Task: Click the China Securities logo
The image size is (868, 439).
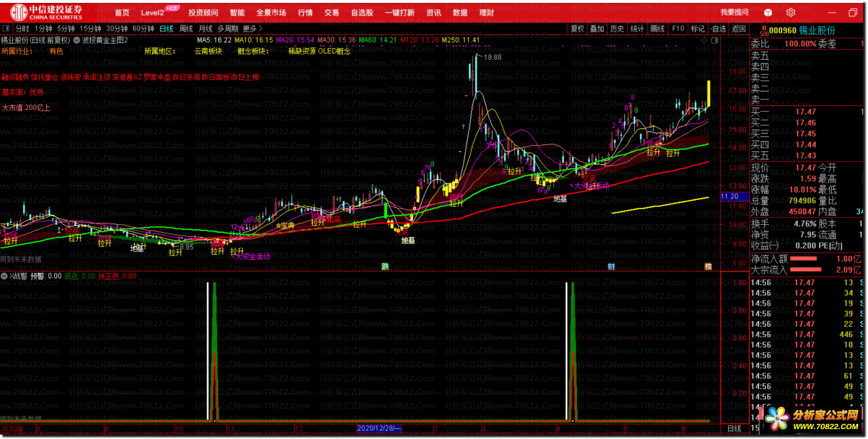Action: (47, 12)
